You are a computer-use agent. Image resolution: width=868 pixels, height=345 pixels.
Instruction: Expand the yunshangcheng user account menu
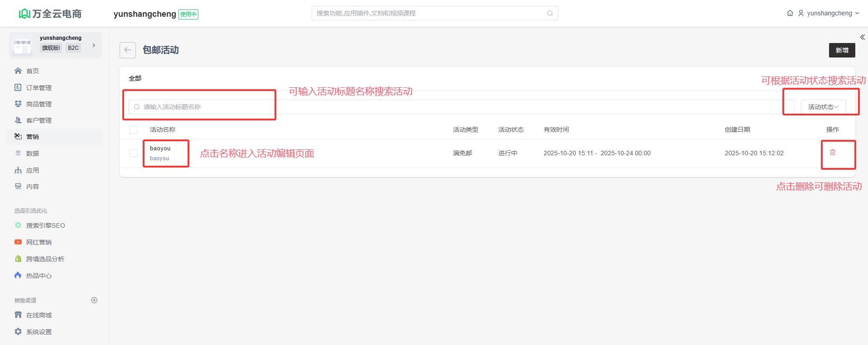pyautogui.click(x=829, y=13)
